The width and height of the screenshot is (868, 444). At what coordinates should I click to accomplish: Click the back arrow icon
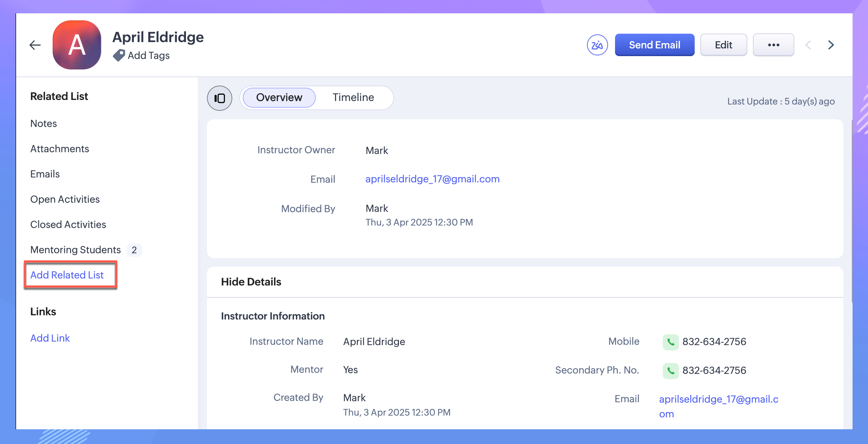pyautogui.click(x=35, y=45)
